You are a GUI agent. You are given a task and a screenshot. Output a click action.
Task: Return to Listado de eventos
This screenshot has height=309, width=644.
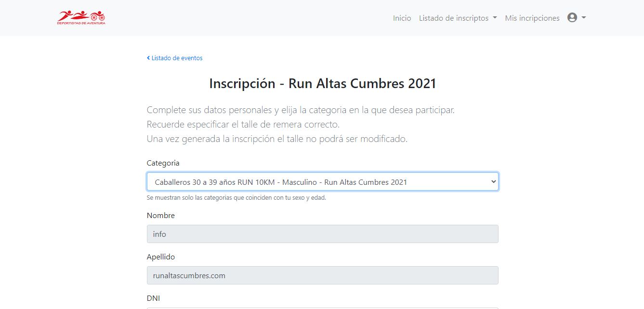coord(175,58)
